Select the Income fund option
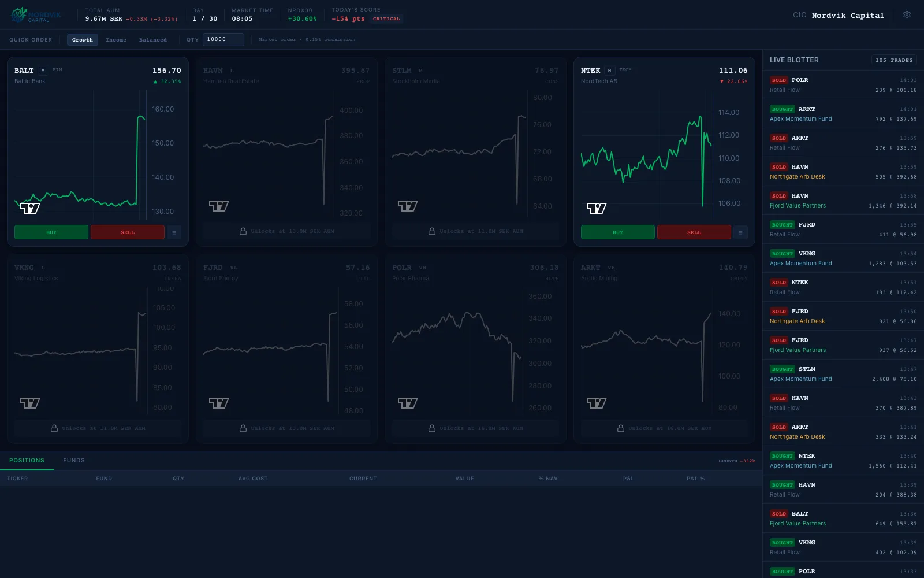 coord(116,40)
